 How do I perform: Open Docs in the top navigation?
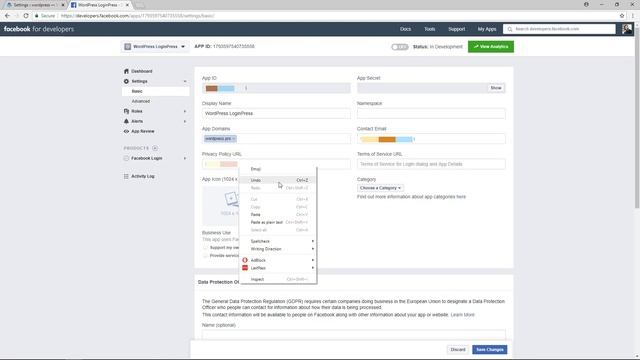click(x=405, y=29)
